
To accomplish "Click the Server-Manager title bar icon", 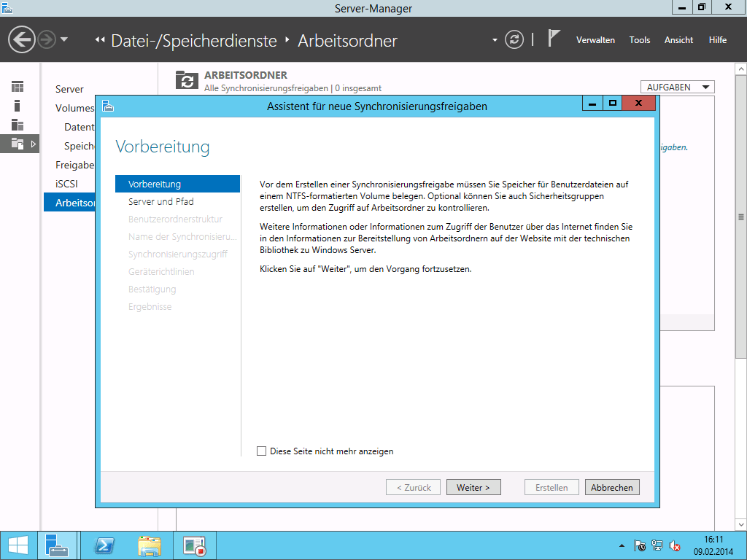I will pyautogui.click(x=7, y=8).
